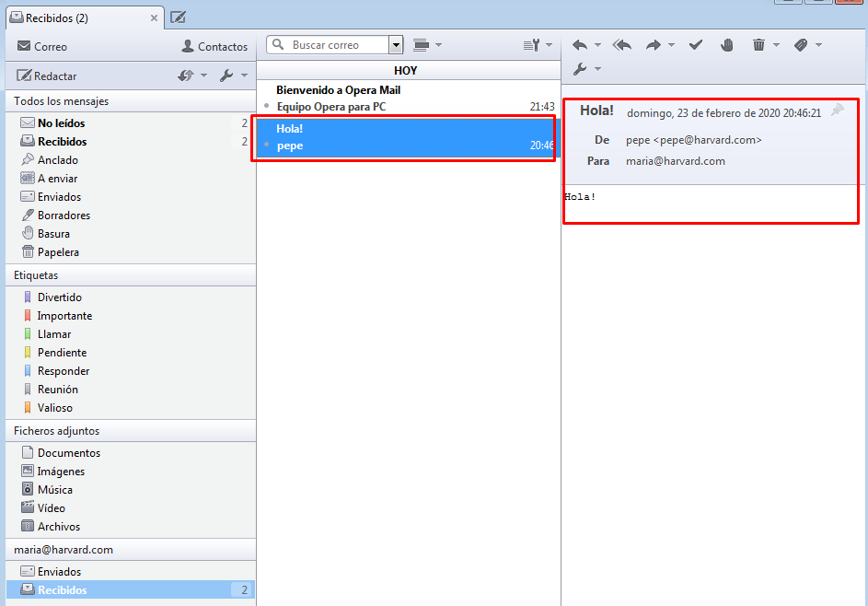
Task: Click the label tag icon
Action: pos(801,45)
